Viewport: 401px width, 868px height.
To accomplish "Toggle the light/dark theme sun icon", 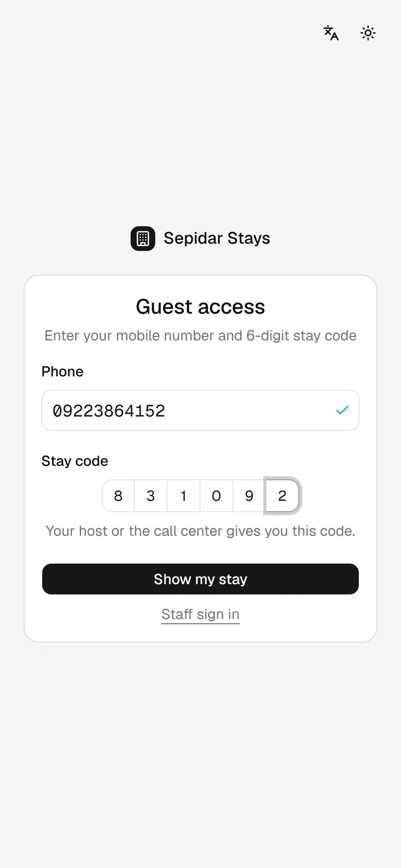I will coord(368,33).
